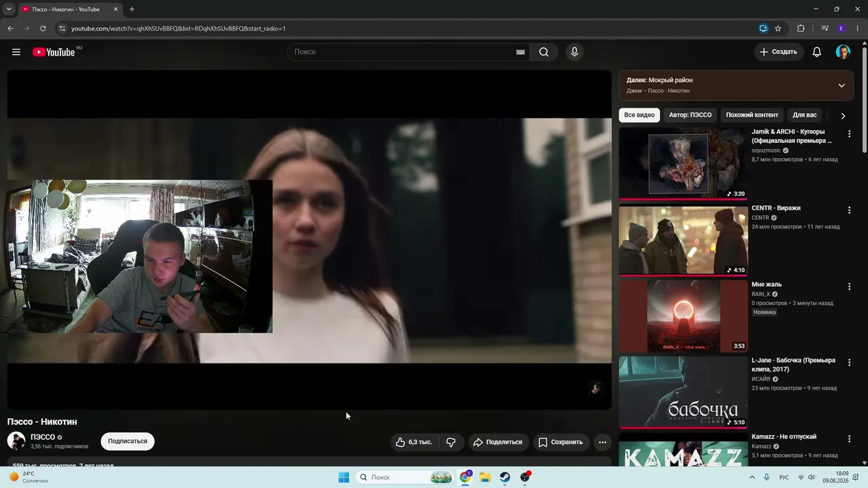Show hidden system tray icons
The image size is (868, 488).
(752, 477)
